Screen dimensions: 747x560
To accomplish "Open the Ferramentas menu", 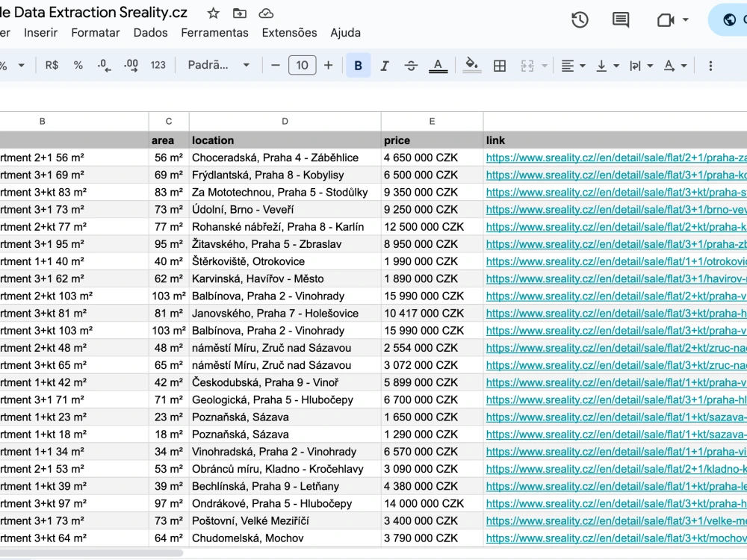I will pyautogui.click(x=214, y=33).
